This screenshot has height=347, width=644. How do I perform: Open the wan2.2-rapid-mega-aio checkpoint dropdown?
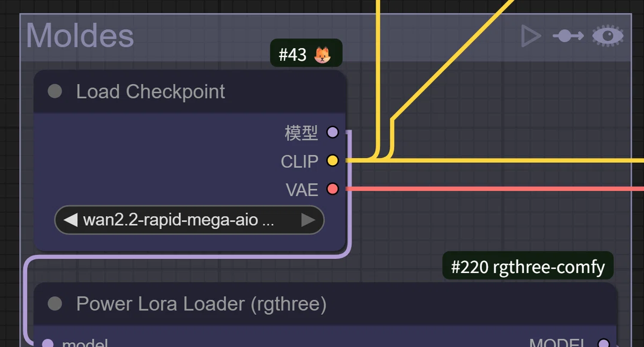(x=189, y=220)
